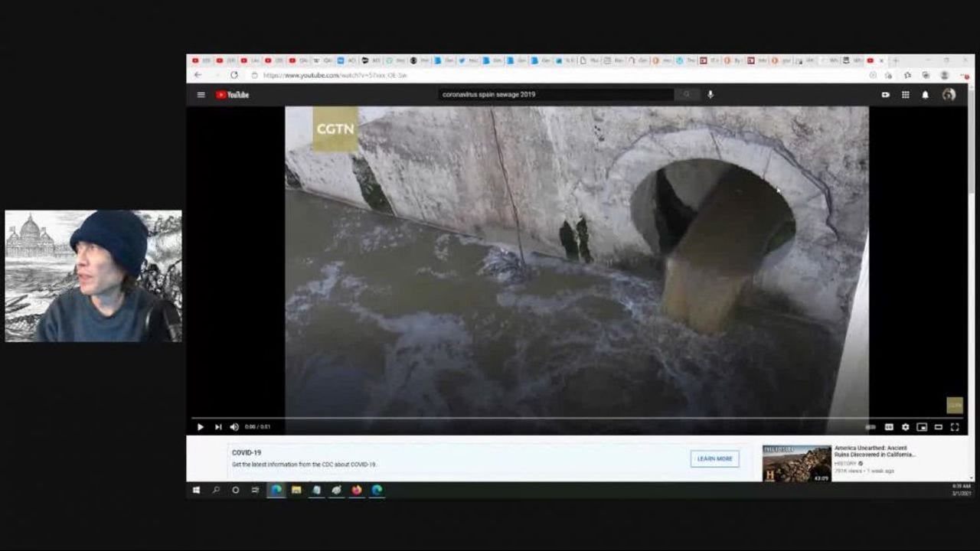Enter fullscreen mode in video player

(955, 427)
